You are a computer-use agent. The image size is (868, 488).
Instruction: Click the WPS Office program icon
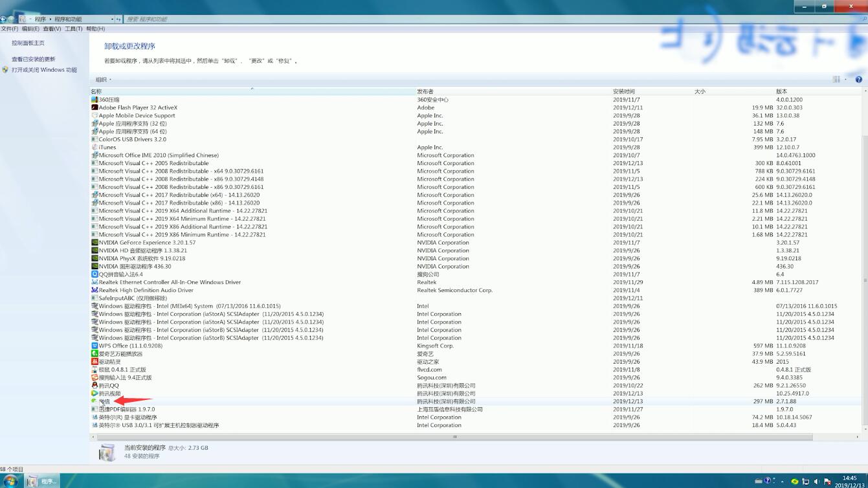point(95,346)
